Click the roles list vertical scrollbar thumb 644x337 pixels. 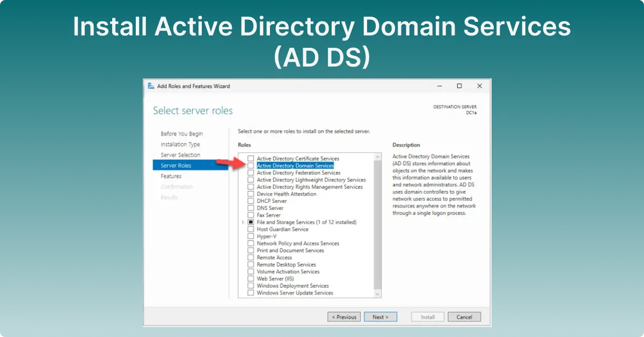pos(377,224)
